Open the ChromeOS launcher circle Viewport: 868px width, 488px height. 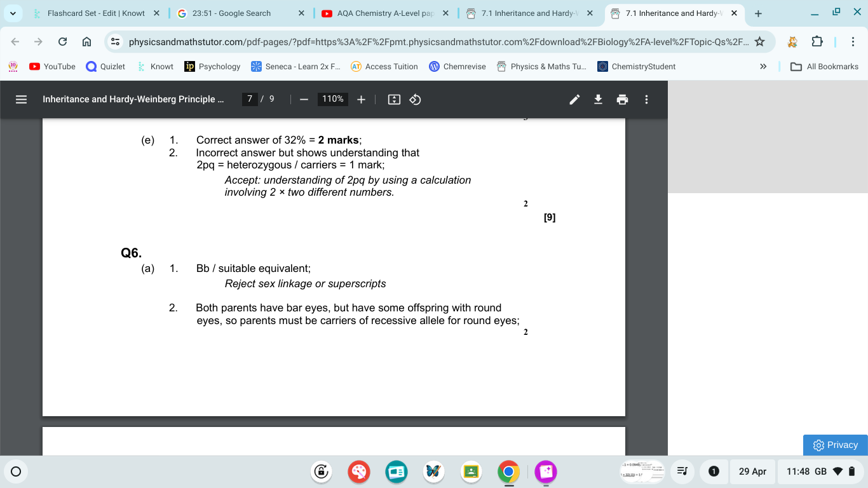[16, 471]
